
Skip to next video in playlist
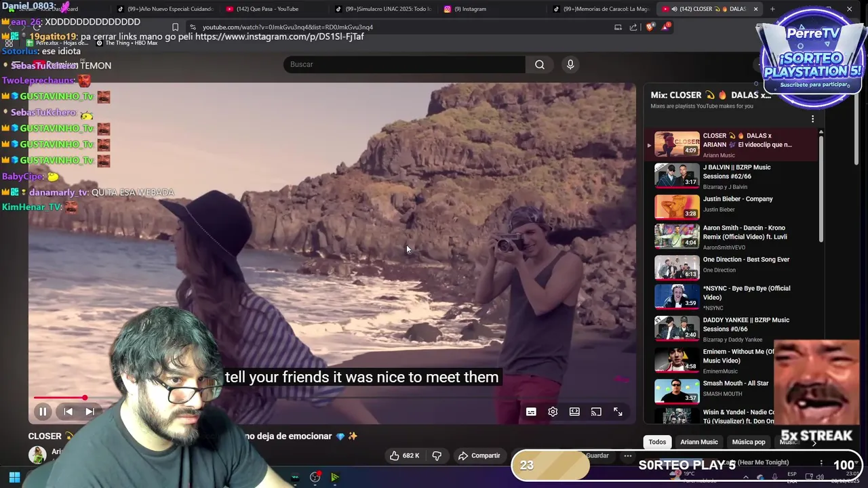pyautogui.click(x=90, y=411)
